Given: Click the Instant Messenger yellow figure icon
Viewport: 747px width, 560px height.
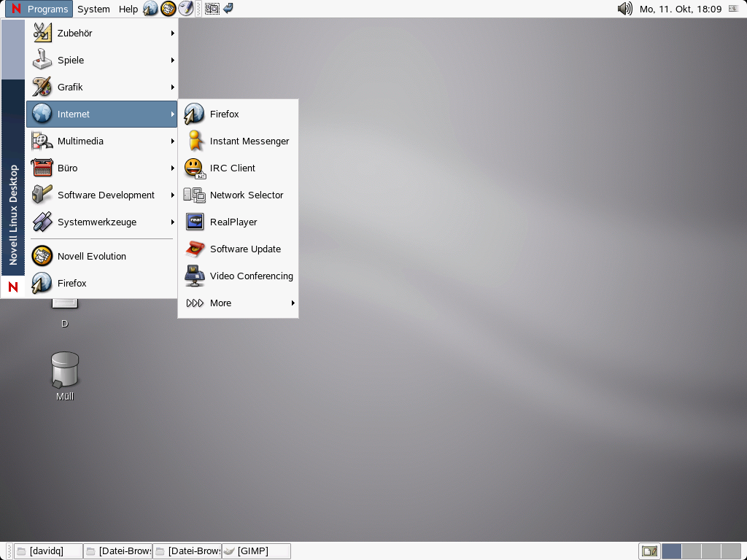Looking at the screenshot, I should point(194,141).
